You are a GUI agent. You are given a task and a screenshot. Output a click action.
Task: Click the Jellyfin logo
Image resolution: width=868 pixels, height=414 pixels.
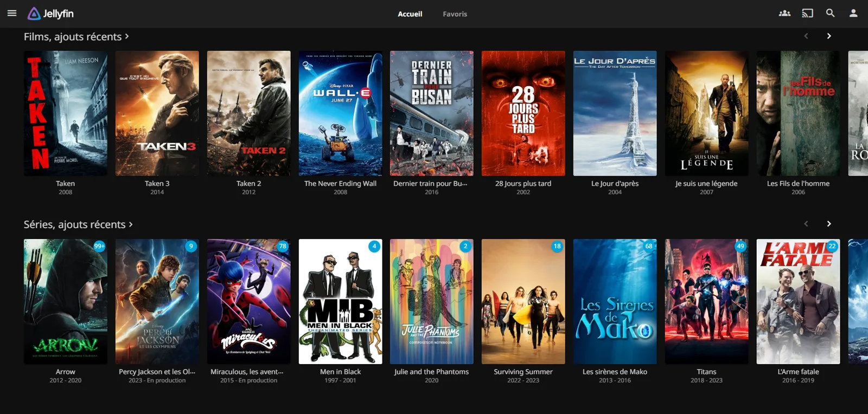click(51, 14)
